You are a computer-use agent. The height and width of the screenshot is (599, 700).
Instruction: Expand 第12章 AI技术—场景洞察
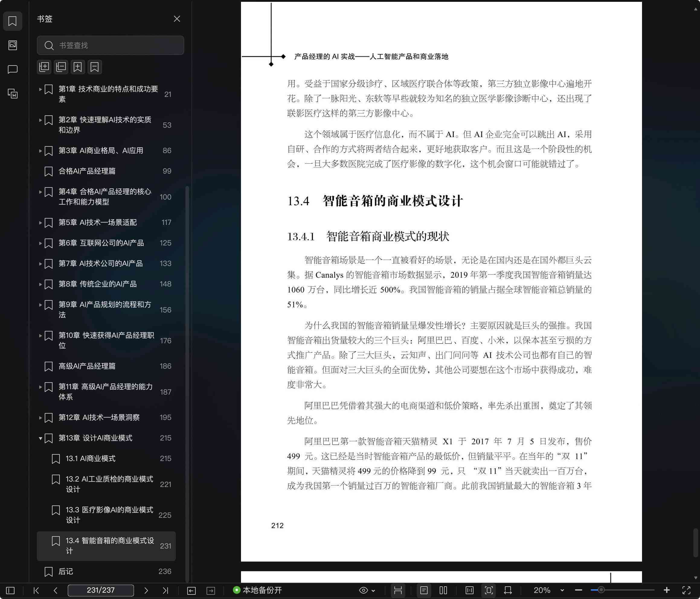pyautogui.click(x=40, y=418)
